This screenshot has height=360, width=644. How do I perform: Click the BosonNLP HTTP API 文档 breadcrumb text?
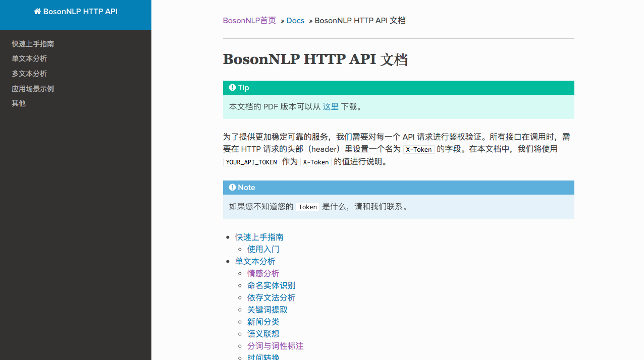360,21
